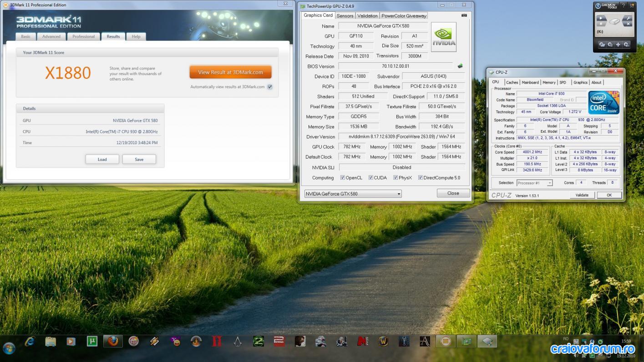Screen dimensions: 644x362
Task: Open uTorrent from the taskbar
Action: pos(92,341)
